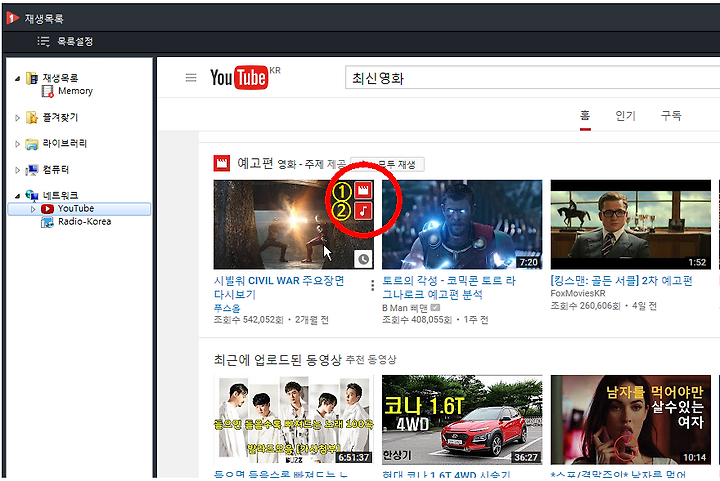Viewport: 720px width, 481px height.
Task: Open 킹스맨: 골든 서클 2차 예고편 link
Action: click(621, 281)
